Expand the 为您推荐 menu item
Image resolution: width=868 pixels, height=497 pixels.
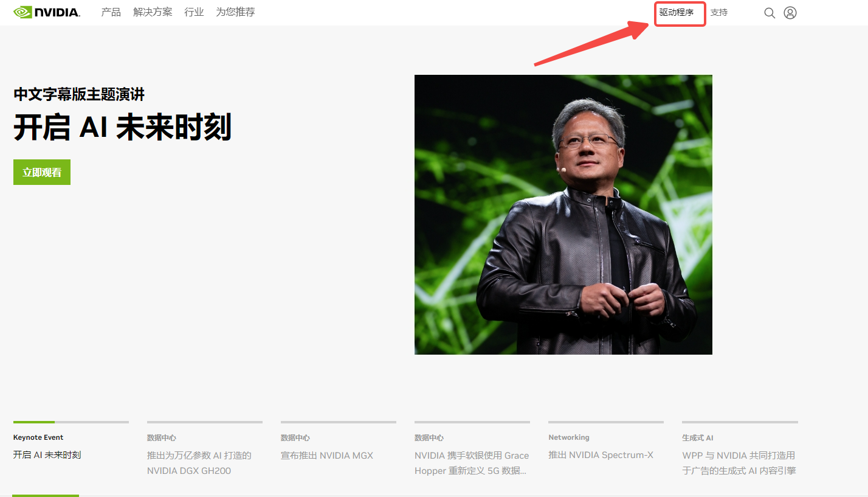(x=235, y=12)
